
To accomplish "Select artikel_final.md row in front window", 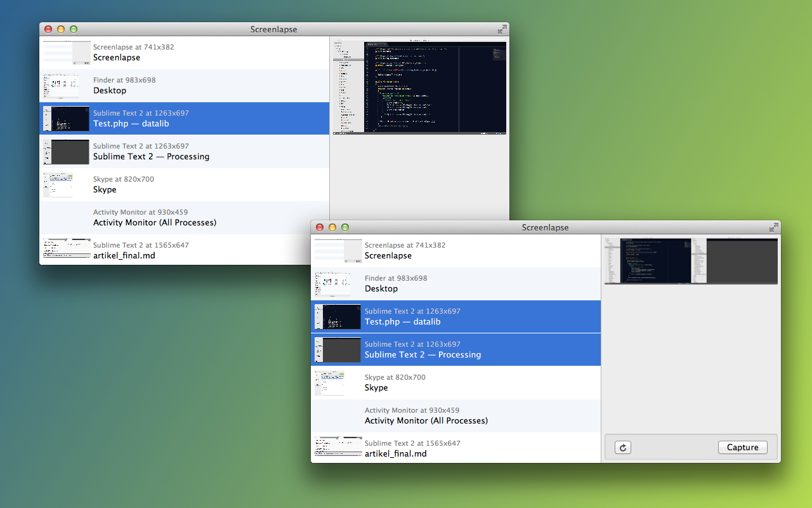I will click(455, 448).
